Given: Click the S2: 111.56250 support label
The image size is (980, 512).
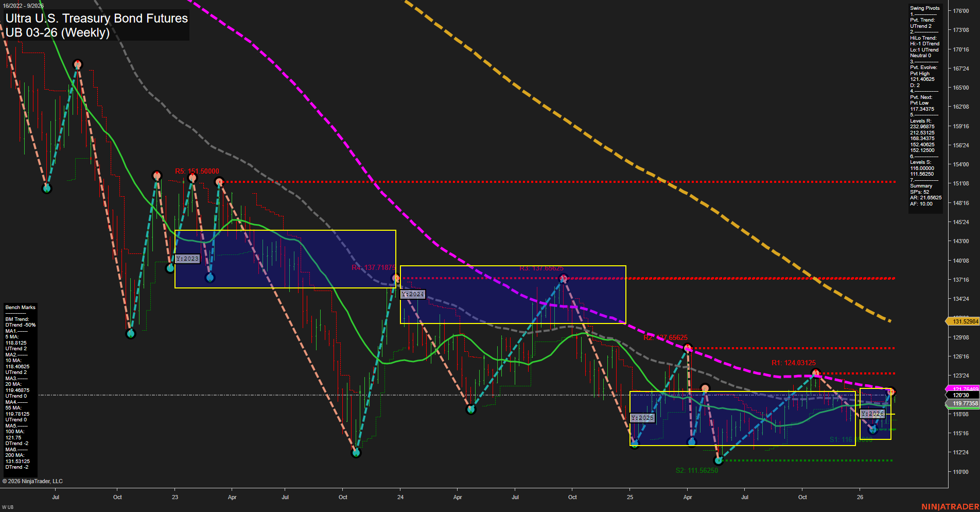Looking at the screenshot, I should (696, 470).
